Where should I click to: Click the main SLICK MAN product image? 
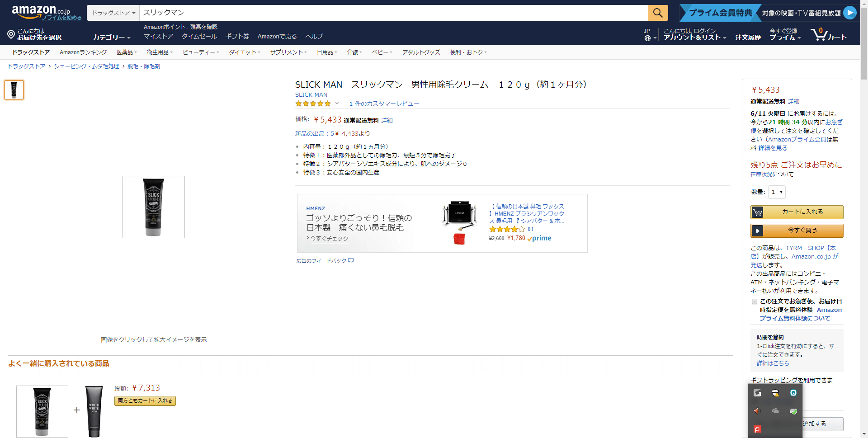coord(154,207)
